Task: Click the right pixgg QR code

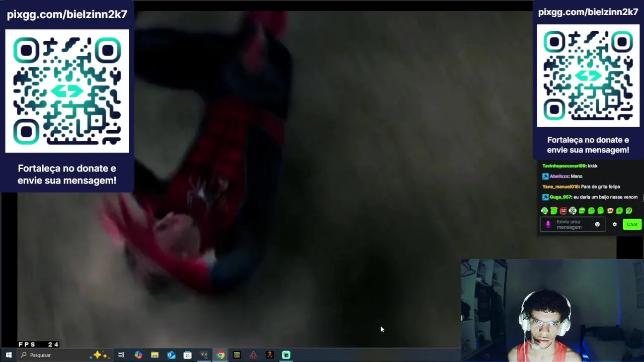Action: pos(588,76)
